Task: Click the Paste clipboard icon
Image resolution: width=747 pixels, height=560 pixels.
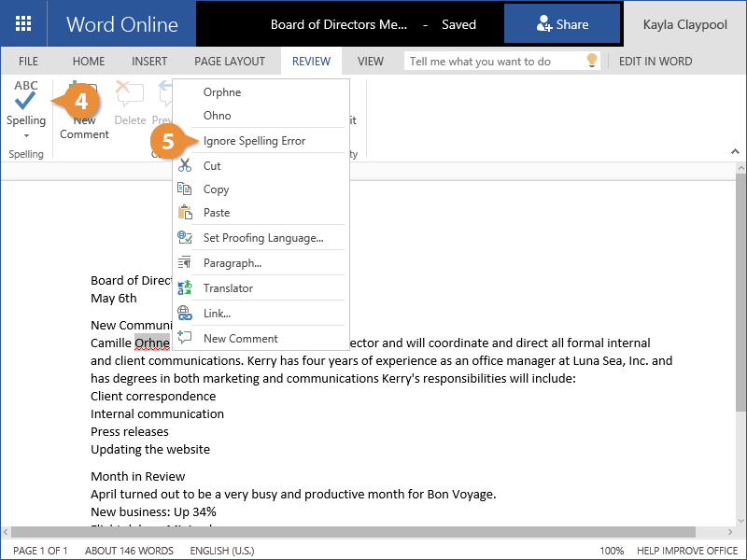Action: point(185,212)
